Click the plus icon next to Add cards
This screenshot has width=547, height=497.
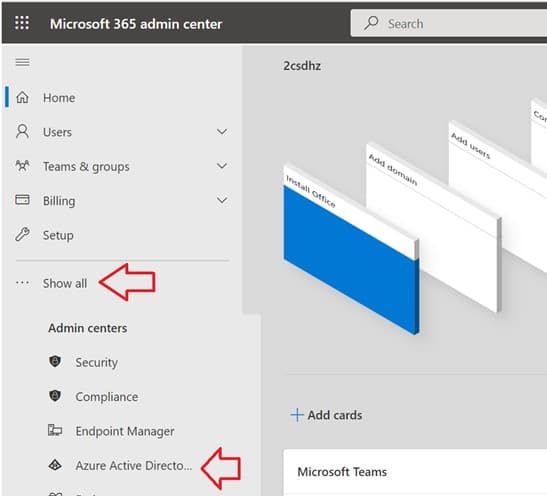297,415
